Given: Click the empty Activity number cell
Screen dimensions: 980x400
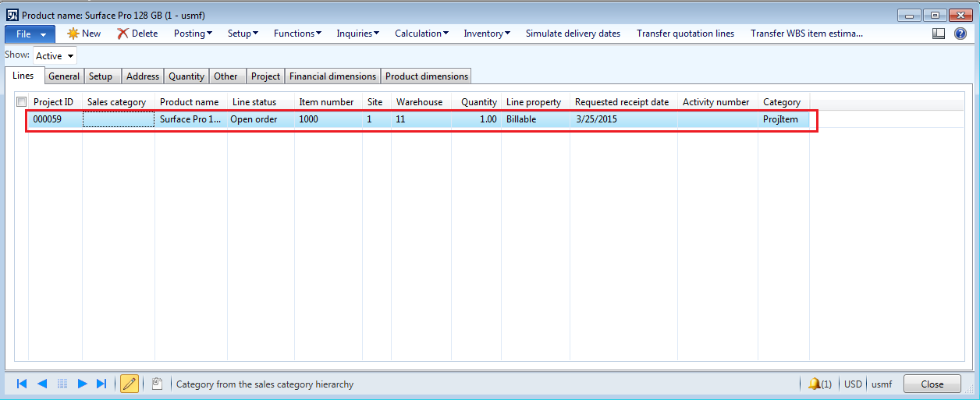Looking at the screenshot, I should coord(718,119).
